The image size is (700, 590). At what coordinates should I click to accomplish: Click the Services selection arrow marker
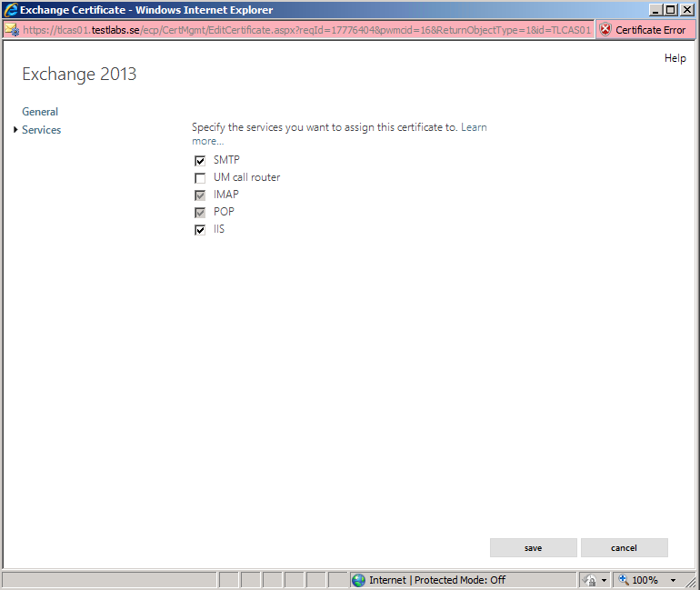(x=15, y=129)
